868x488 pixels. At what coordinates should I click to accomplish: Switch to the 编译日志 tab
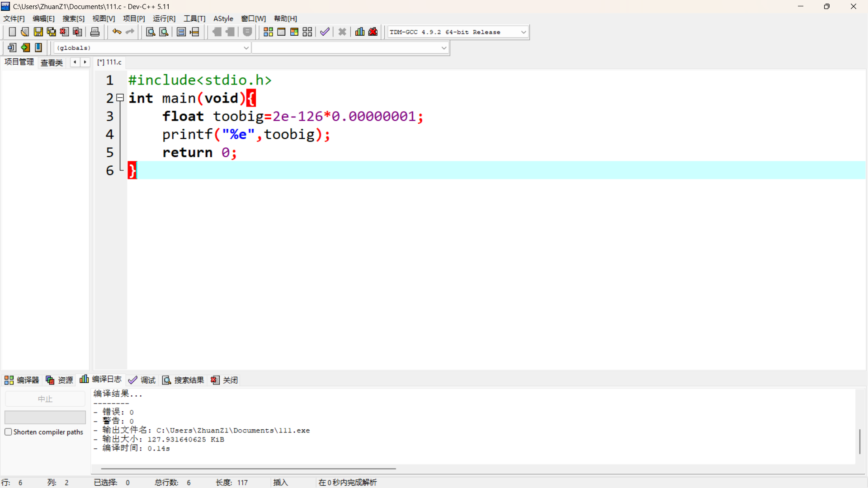(x=101, y=380)
